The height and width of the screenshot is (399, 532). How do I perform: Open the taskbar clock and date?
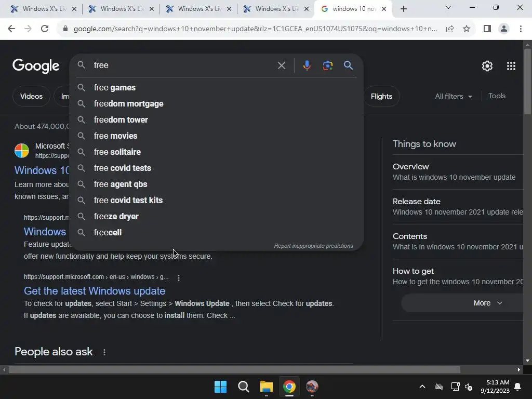point(495,387)
